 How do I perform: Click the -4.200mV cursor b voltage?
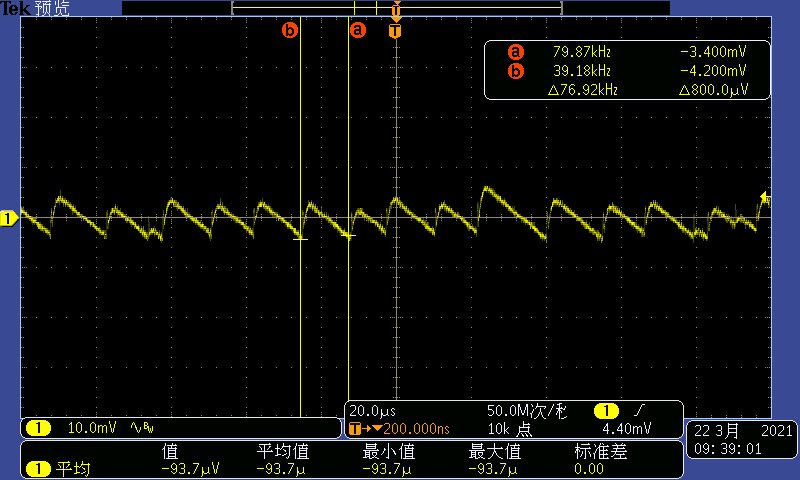[713, 70]
